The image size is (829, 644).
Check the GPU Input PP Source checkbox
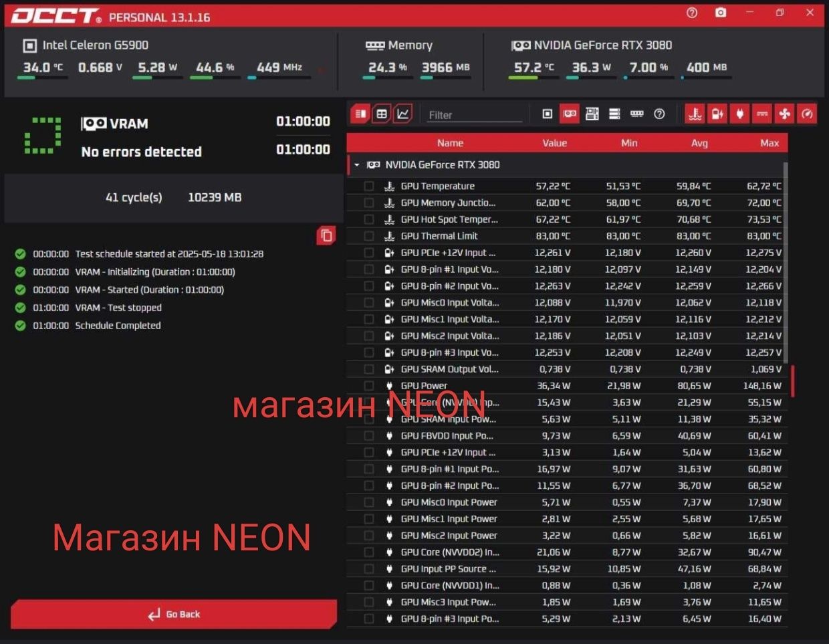click(369, 569)
